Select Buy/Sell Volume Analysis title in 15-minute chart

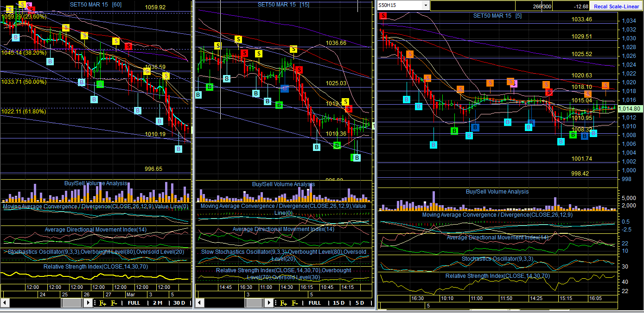283,184
